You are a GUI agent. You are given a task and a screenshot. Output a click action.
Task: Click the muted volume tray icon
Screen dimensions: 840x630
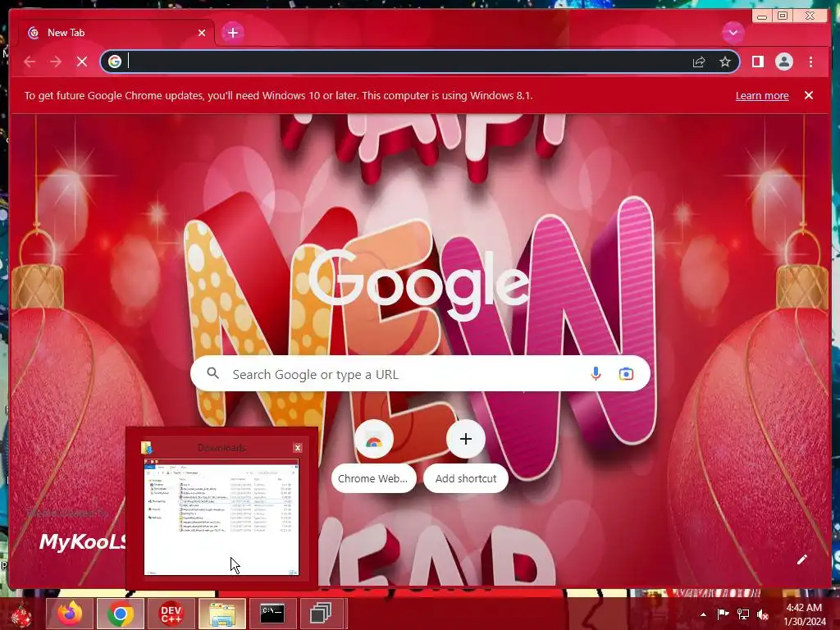pyautogui.click(x=763, y=614)
